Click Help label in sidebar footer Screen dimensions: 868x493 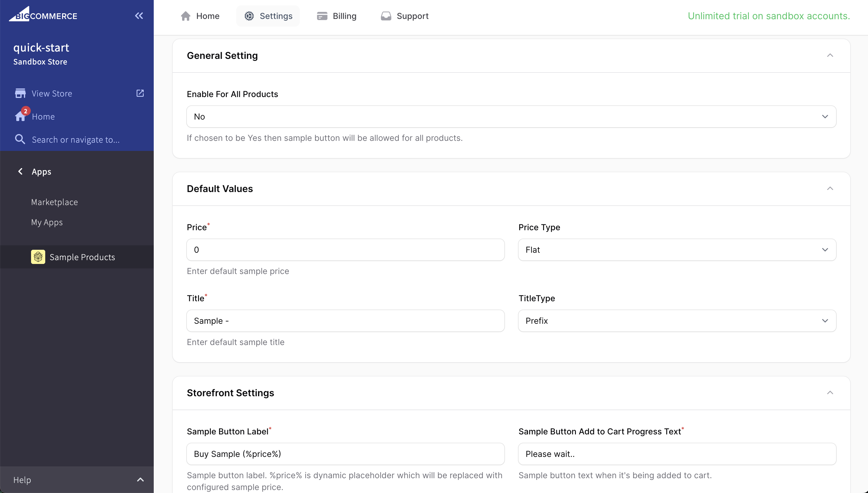tap(22, 480)
